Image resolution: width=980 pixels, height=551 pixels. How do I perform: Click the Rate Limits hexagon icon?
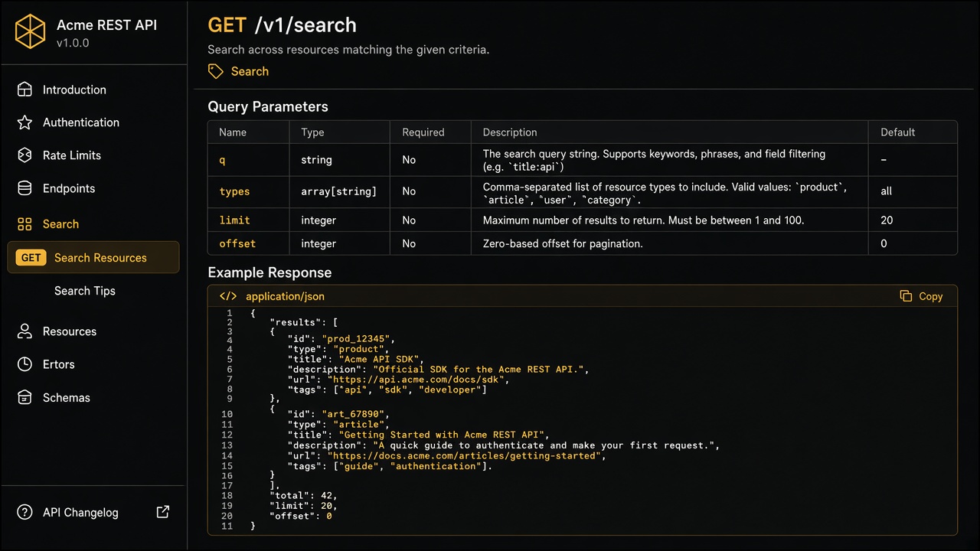pos(24,155)
